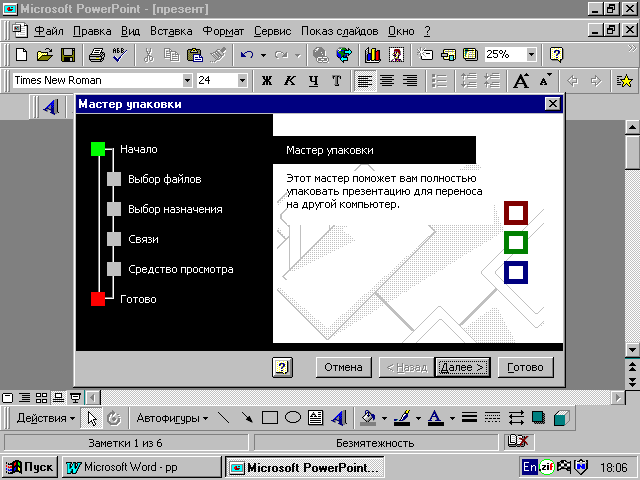Center align text

387,80
